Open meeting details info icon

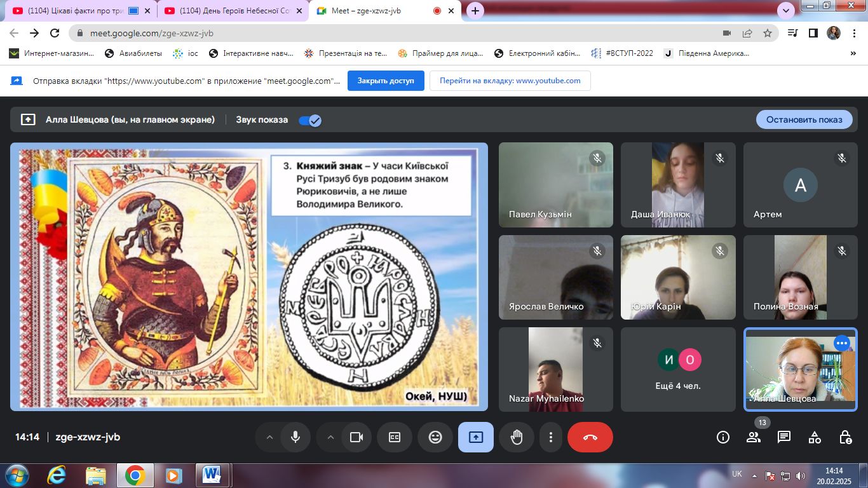[x=722, y=437]
